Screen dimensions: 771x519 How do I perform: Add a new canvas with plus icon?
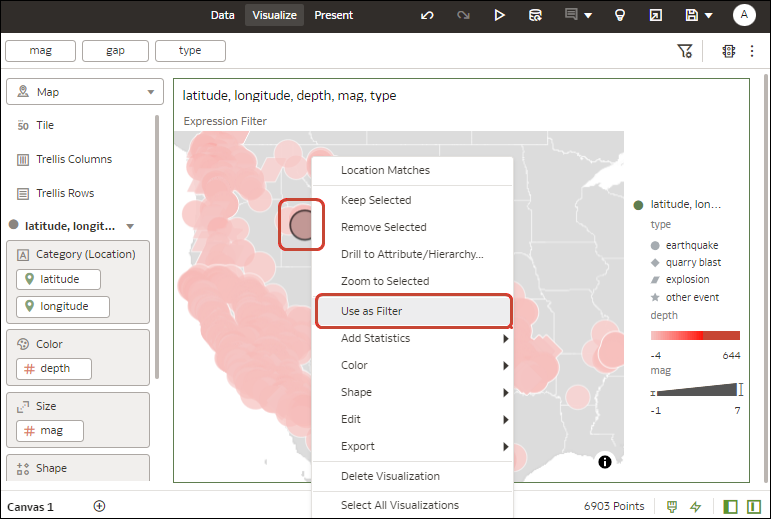(x=99, y=506)
